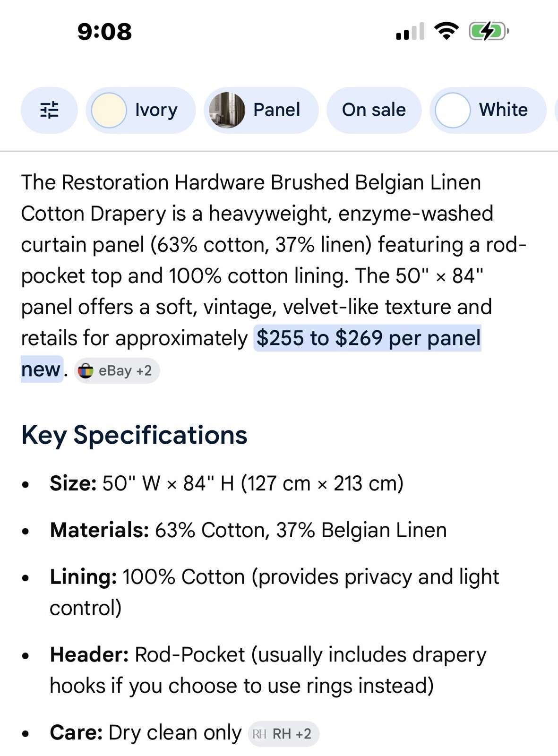
Task: Click the RH logo icon
Action: coord(259,734)
